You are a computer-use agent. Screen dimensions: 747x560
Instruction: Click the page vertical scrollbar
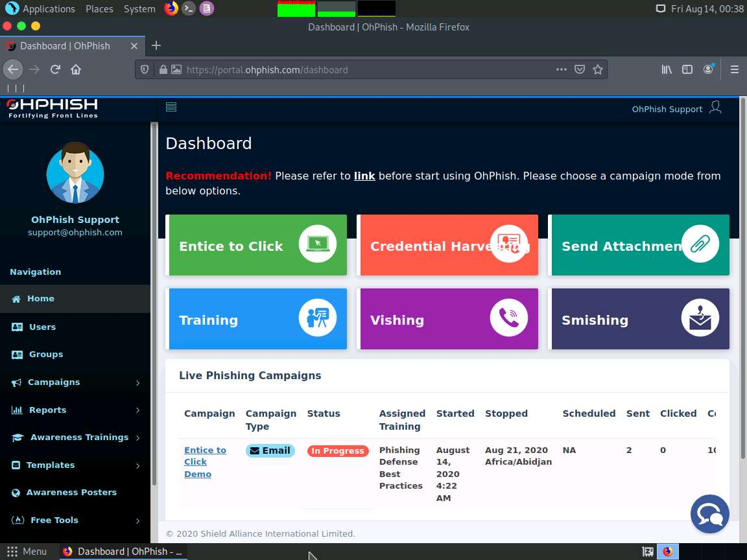742,277
